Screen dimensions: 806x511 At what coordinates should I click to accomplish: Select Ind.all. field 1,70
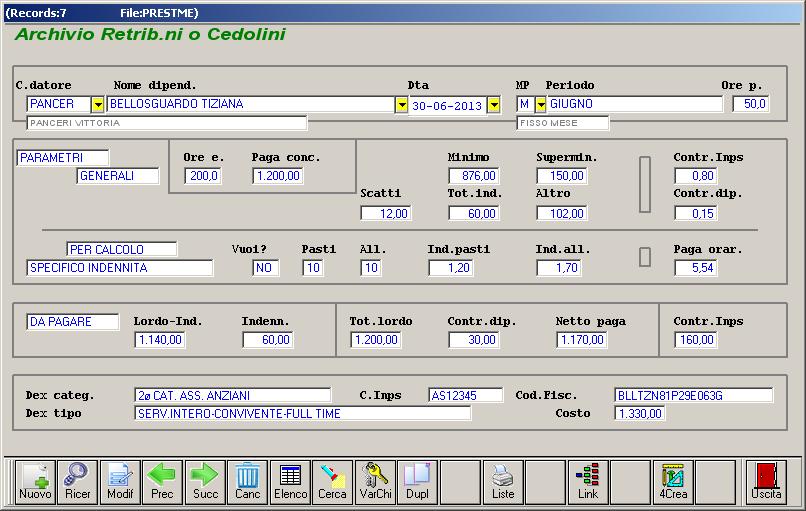click(x=559, y=268)
